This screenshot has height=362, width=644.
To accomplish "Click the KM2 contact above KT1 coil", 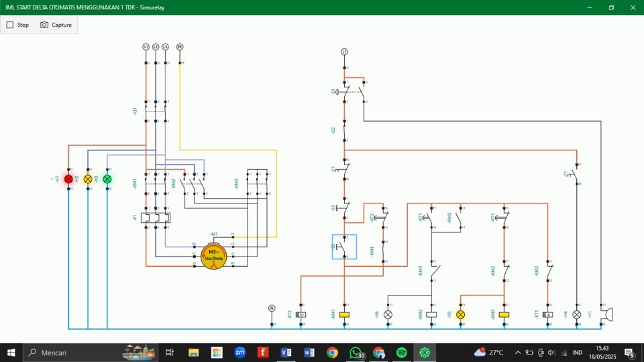I will coord(548,271).
